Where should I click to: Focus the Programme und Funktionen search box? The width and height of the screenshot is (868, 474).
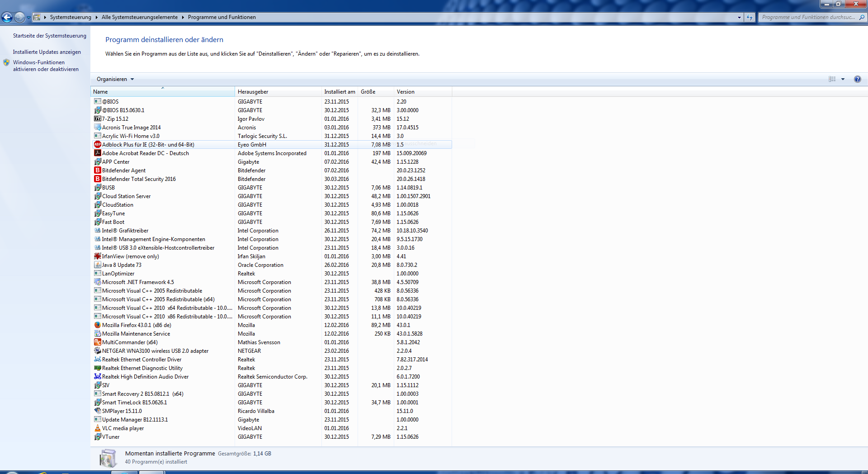click(808, 17)
